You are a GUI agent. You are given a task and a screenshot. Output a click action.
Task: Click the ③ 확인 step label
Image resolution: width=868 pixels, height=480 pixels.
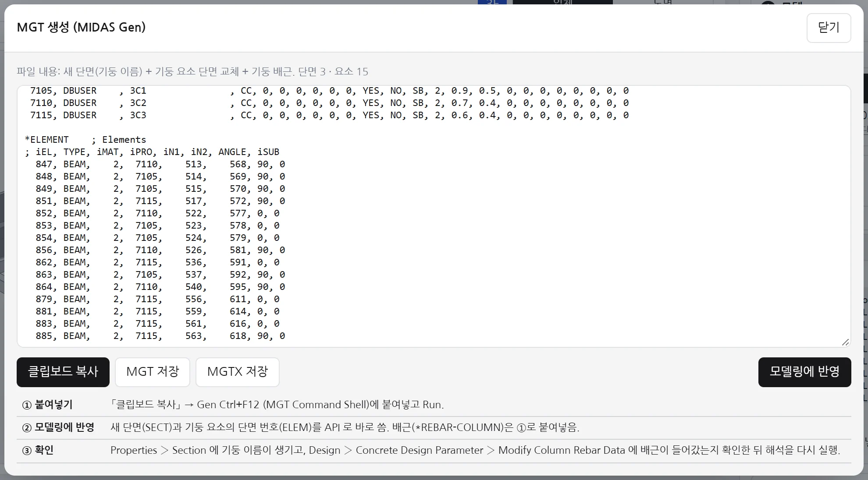click(x=38, y=450)
